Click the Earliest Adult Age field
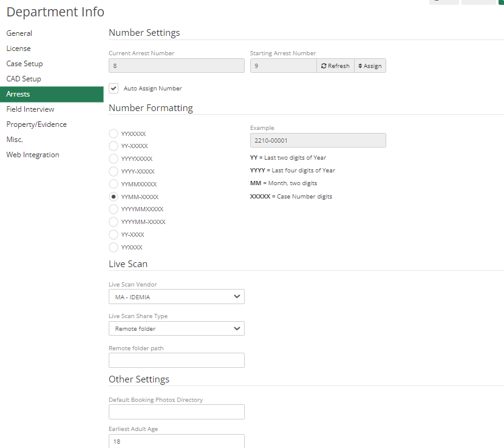The height and width of the screenshot is (448, 504). click(x=176, y=441)
